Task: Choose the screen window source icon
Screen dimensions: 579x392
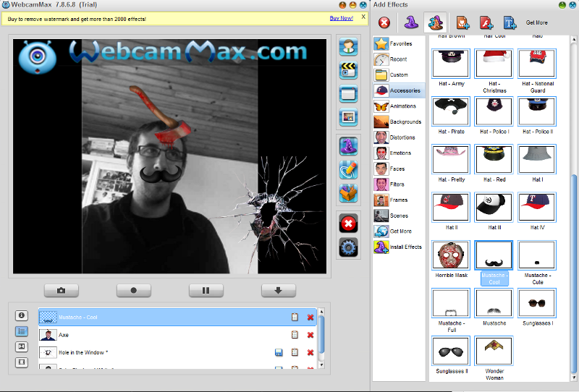Action: pos(348,94)
